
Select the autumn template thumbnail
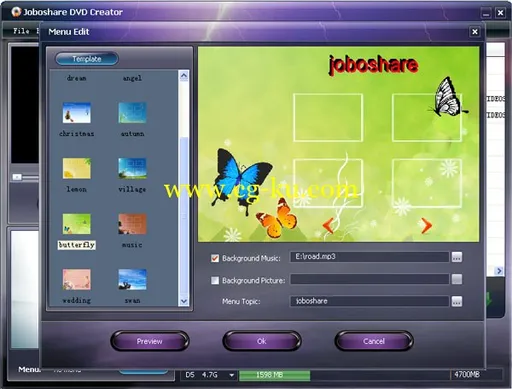pos(132,113)
